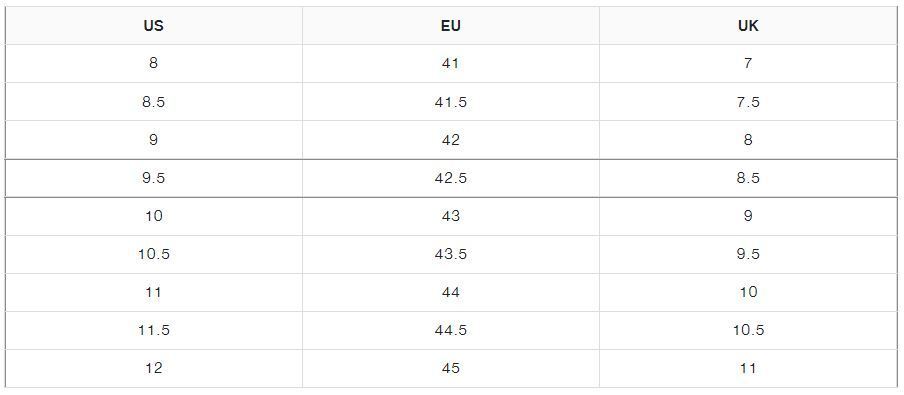Select EU size 41.5 cell

tap(451, 101)
